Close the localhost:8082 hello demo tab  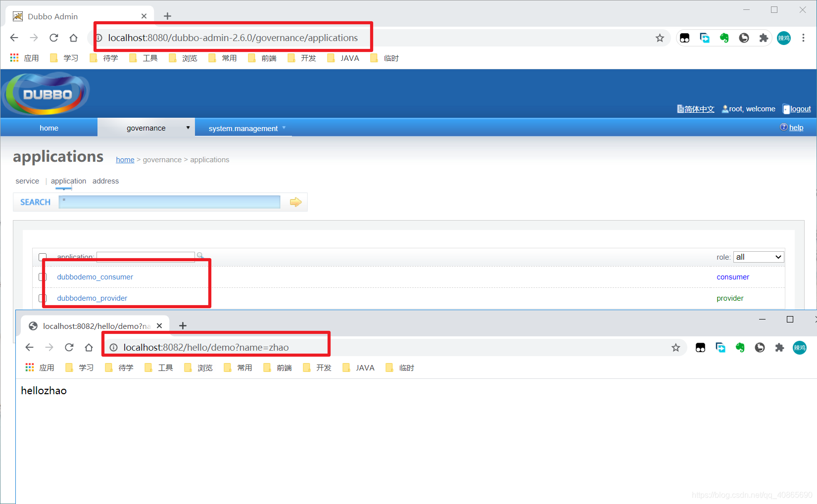(x=159, y=325)
